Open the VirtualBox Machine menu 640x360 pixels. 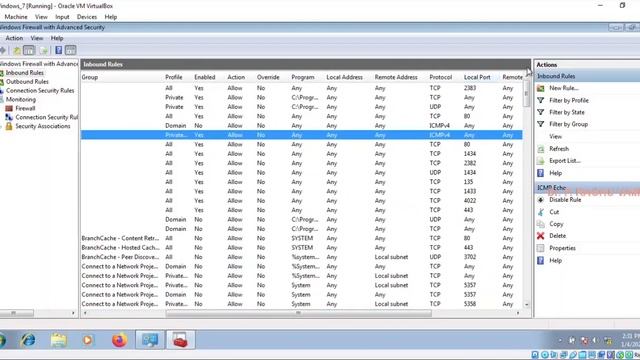(16, 17)
